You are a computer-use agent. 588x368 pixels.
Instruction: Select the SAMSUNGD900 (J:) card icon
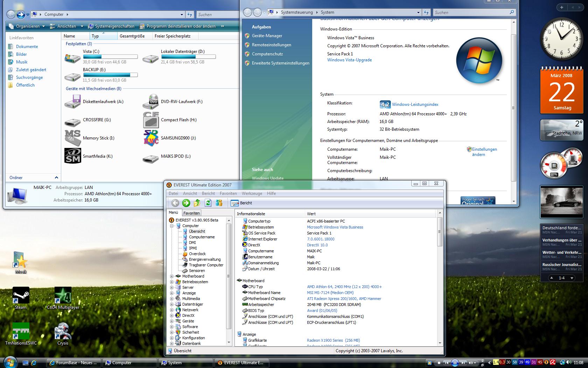(x=151, y=138)
